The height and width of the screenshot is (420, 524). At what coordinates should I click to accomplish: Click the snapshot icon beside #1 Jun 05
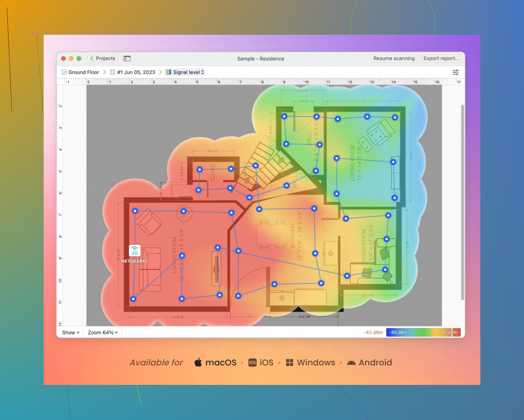point(113,72)
